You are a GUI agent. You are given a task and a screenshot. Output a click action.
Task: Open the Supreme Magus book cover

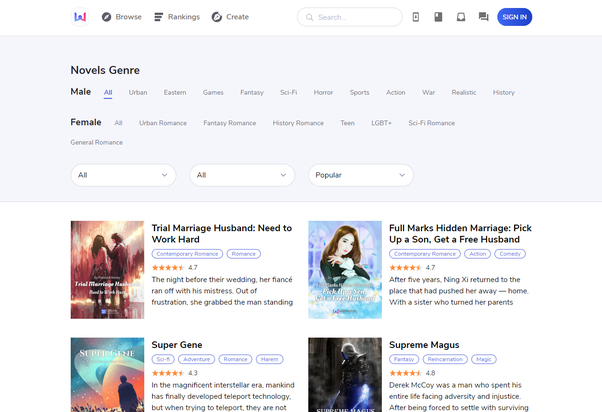(345, 375)
